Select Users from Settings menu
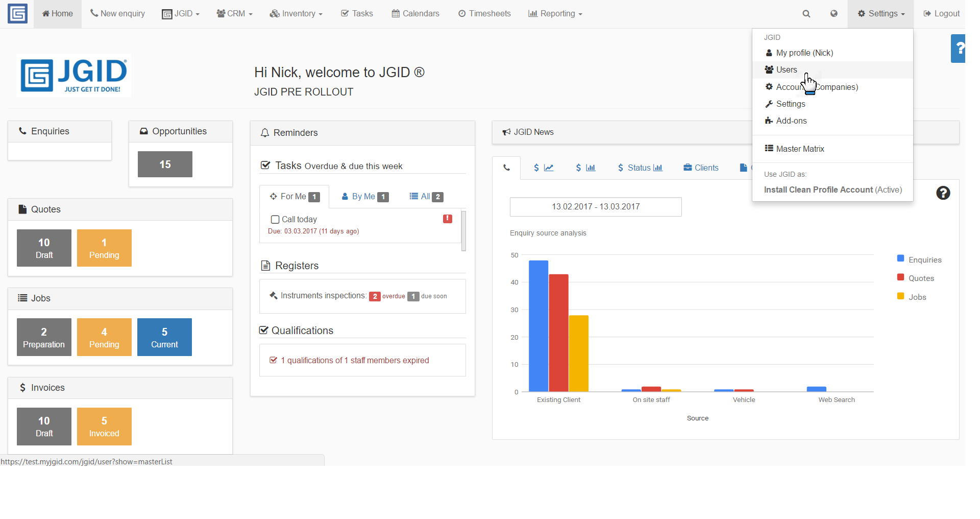Screen dimensions: 980x519 [832, 70]
